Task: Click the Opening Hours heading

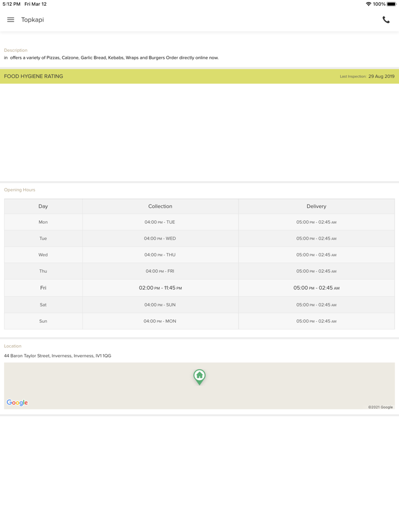Action: pos(20,190)
